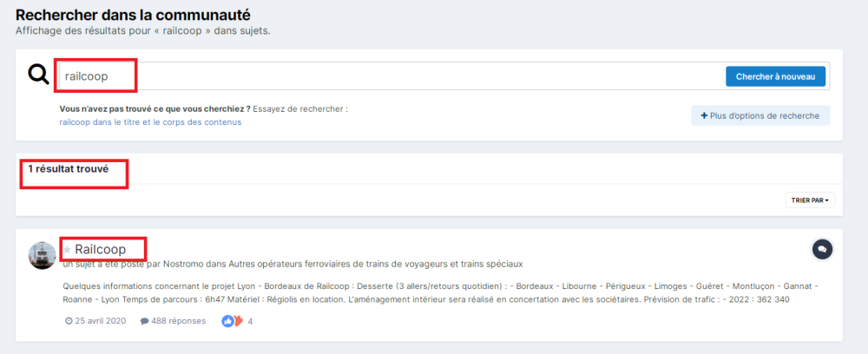The image size is (868, 354).
Task: Click the Affichage des résultats subtitle
Action: (143, 30)
